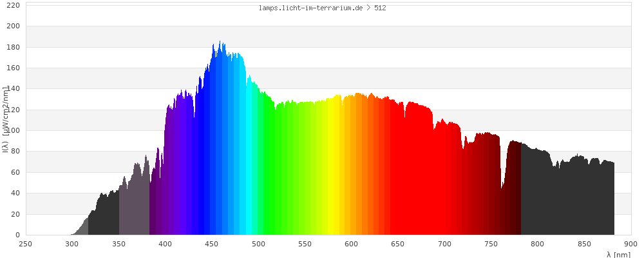
Task: Click the 600 wavelength axis tick label
Action: pos(352,244)
